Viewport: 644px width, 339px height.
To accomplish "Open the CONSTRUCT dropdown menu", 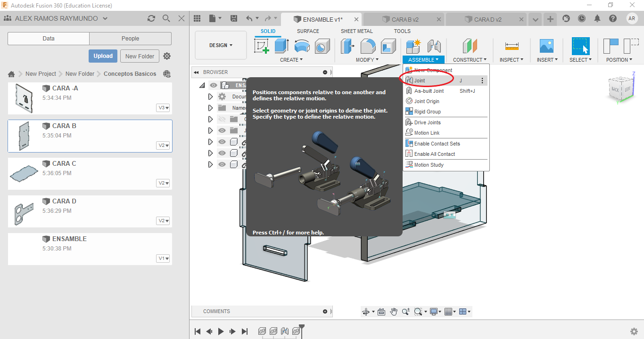I will 470,60.
